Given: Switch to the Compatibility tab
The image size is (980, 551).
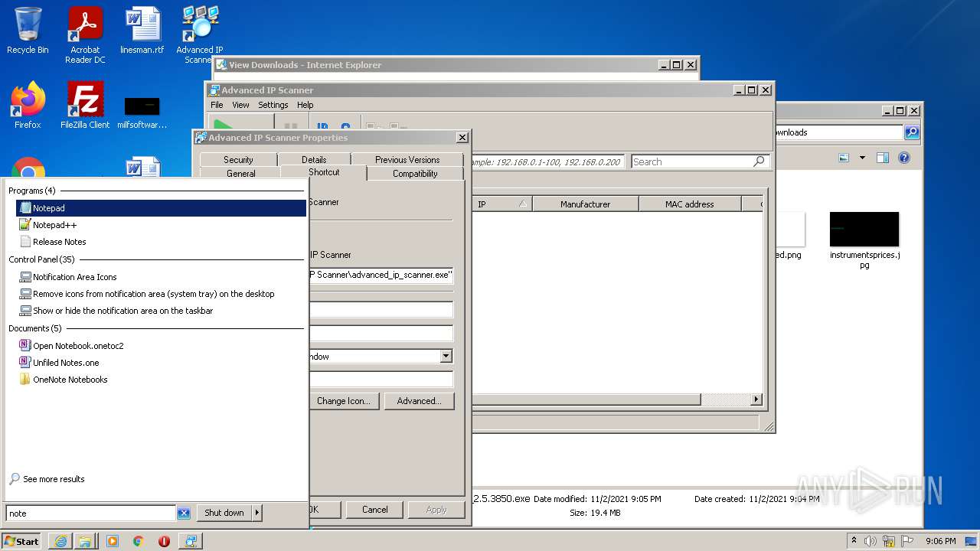Looking at the screenshot, I should [415, 174].
